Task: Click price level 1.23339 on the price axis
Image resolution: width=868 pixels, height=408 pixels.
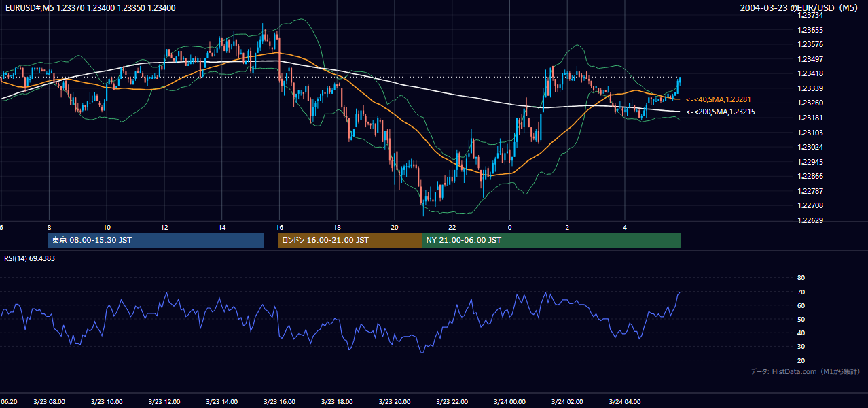Action: (810, 88)
